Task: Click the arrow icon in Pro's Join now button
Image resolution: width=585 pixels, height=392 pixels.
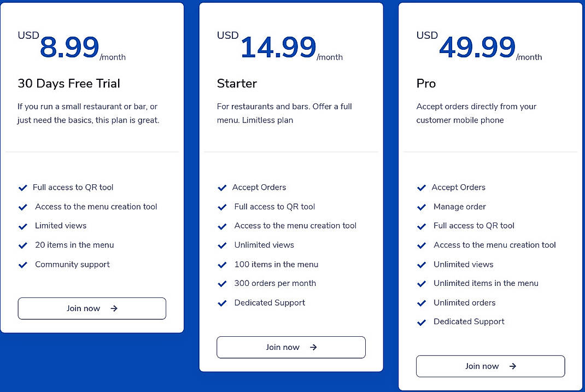Action: 512,366
